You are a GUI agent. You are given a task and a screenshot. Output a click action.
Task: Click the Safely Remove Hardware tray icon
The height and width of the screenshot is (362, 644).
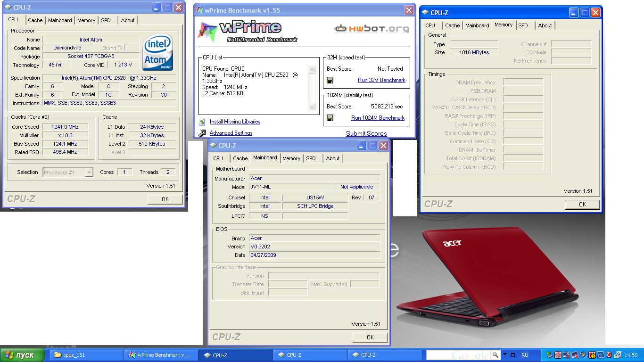click(x=549, y=355)
